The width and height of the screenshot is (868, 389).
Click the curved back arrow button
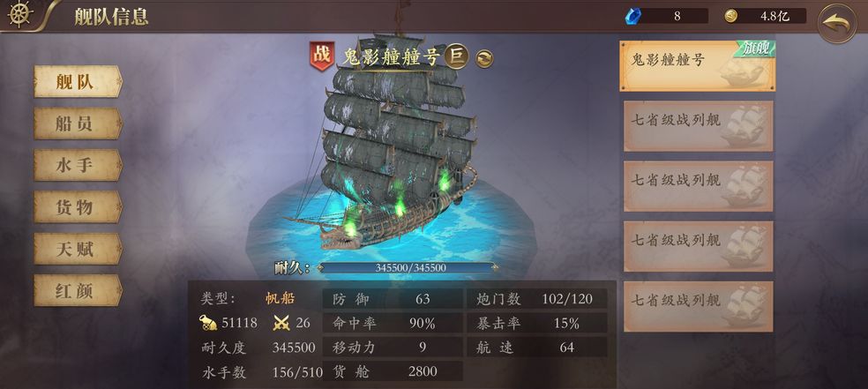[x=837, y=23]
